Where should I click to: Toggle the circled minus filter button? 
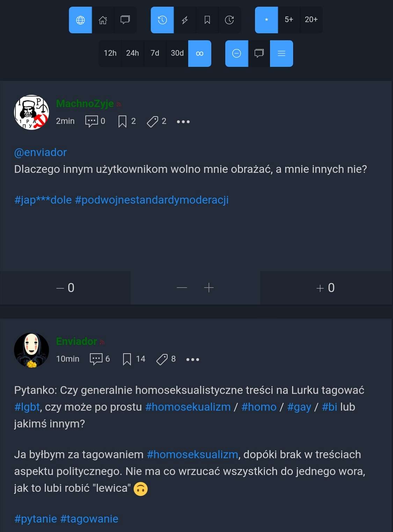click(x=236, y=53)
